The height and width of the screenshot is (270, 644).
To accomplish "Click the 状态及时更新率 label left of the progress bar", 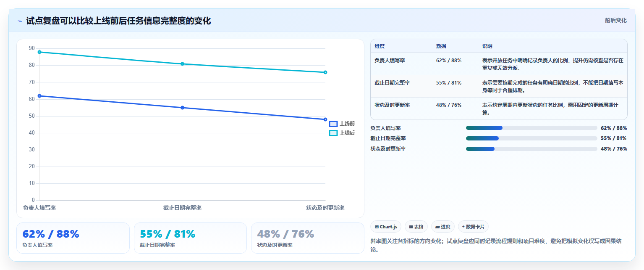I will tap(388, 149).
